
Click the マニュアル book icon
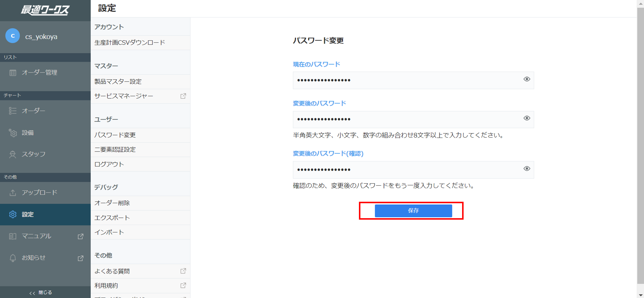point(13,236)
